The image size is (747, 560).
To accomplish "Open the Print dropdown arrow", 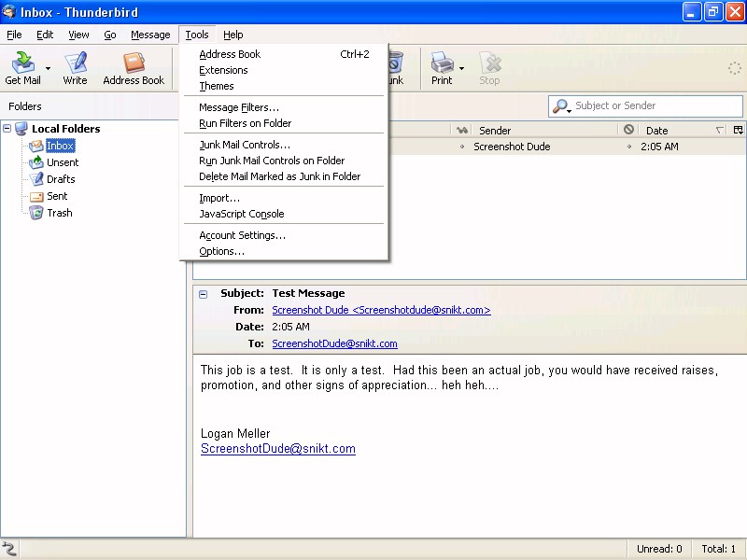I will click(x=461, y=68).
